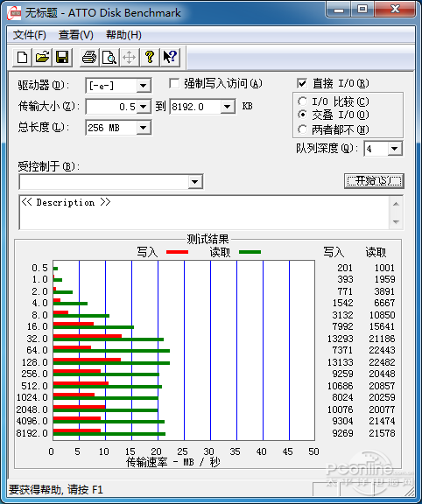422x504 pixels.
Task: Click the 测试结果 group title
Action: pyautogui.click(x=207, y=239)
